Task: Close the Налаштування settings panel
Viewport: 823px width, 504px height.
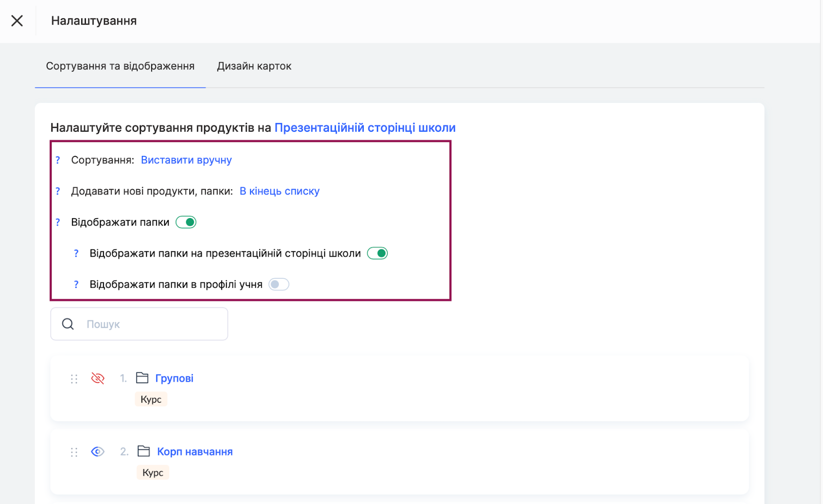Action: [17, 21]
